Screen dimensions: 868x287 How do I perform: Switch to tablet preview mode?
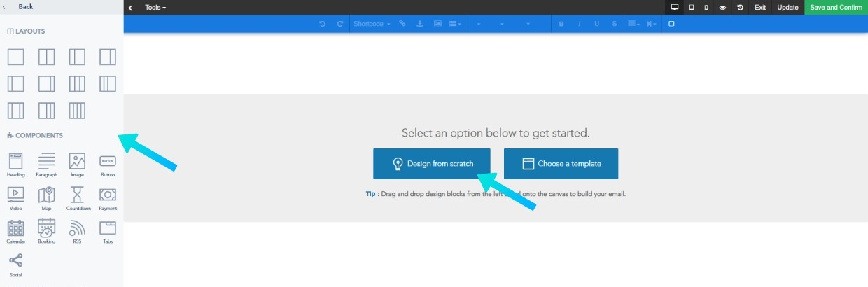click(692, 7)
